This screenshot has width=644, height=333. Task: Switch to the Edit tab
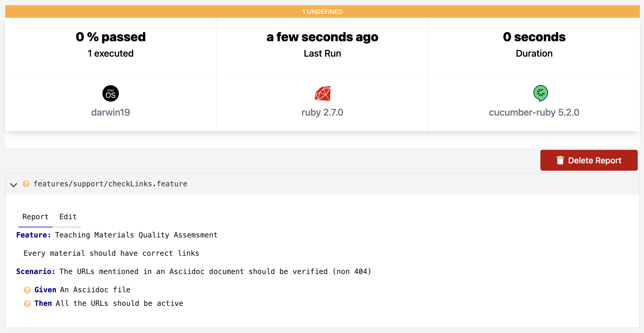coord(68,217)
